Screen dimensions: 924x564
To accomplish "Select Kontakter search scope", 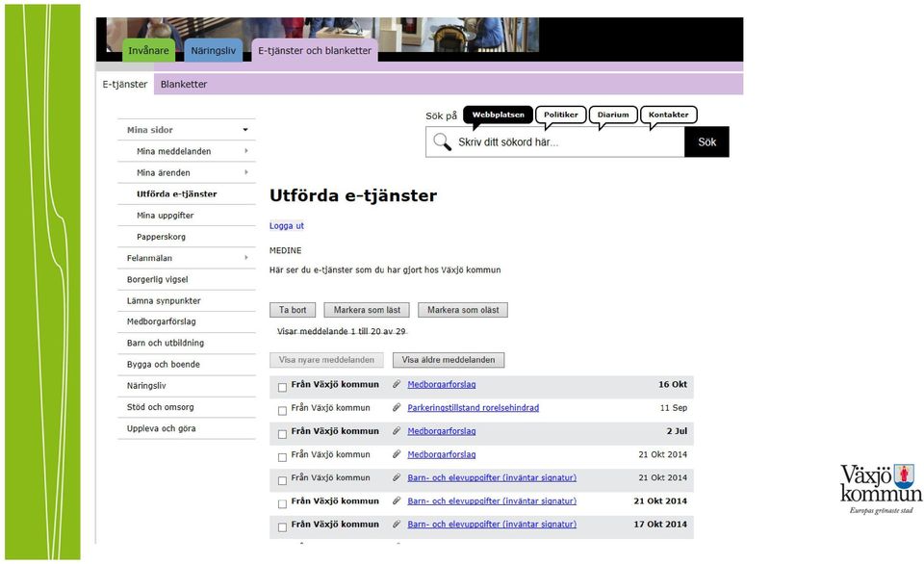I will tap(668, 115).
